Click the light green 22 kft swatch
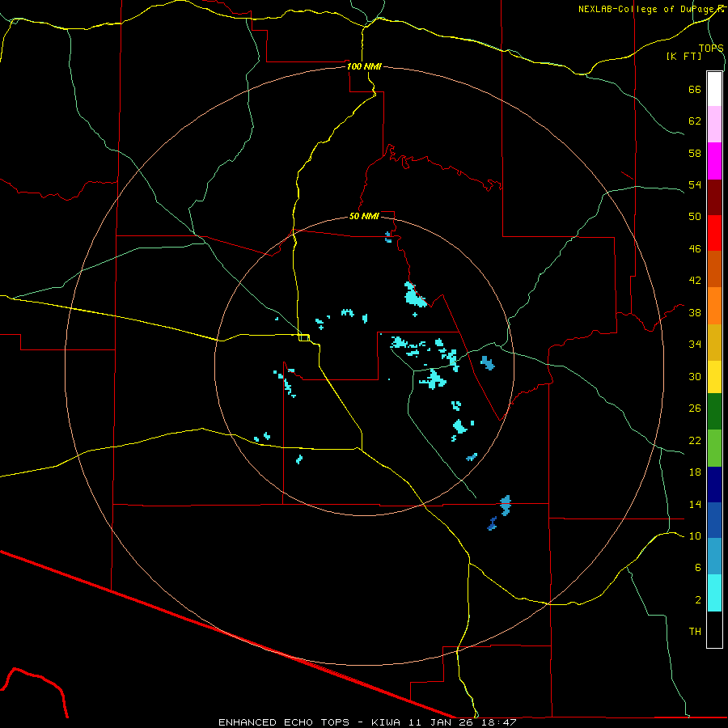728x728 pixels. tap(714, 448)
